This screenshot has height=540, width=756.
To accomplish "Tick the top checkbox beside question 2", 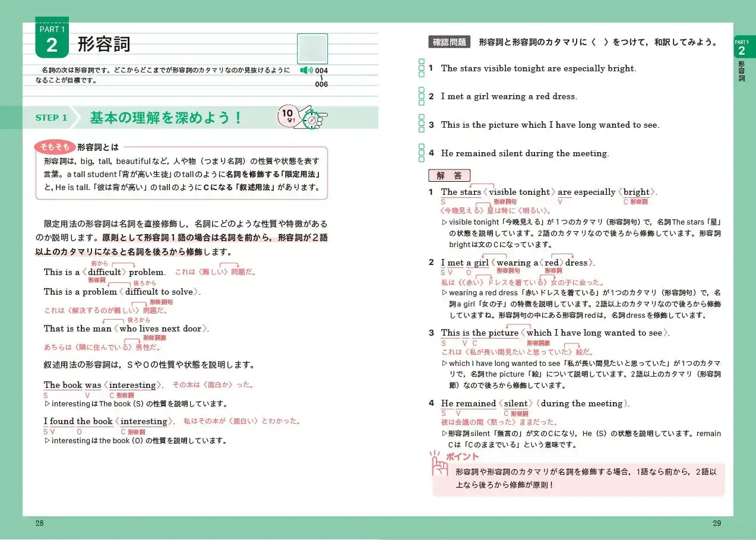I will pos(422,89).
